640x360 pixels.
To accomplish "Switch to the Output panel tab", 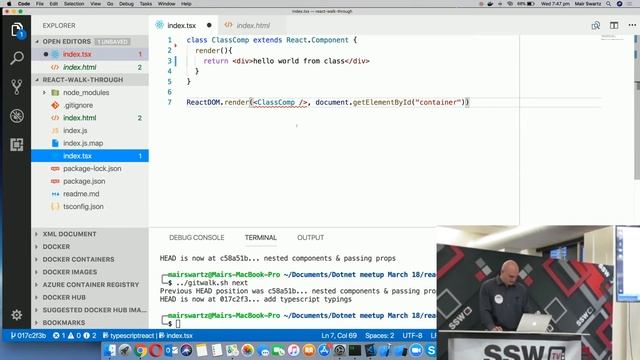I will click(310, 238).
